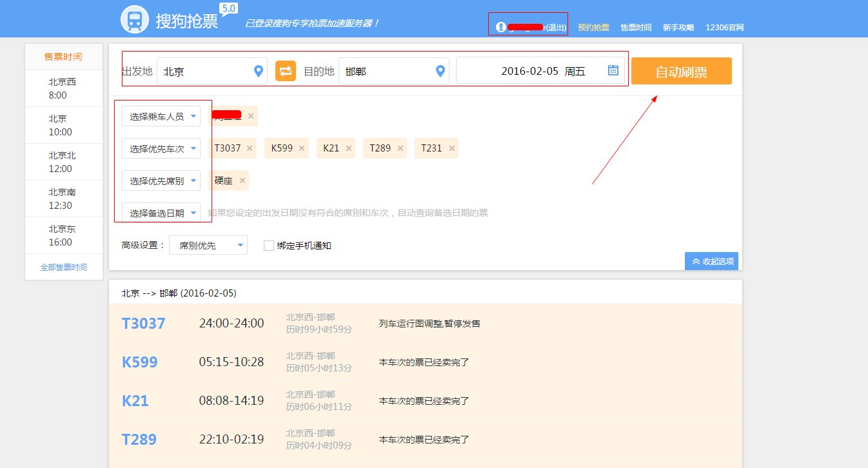
Task: Remove the 硬座 seat preference tag
Action: pos(242,180)
